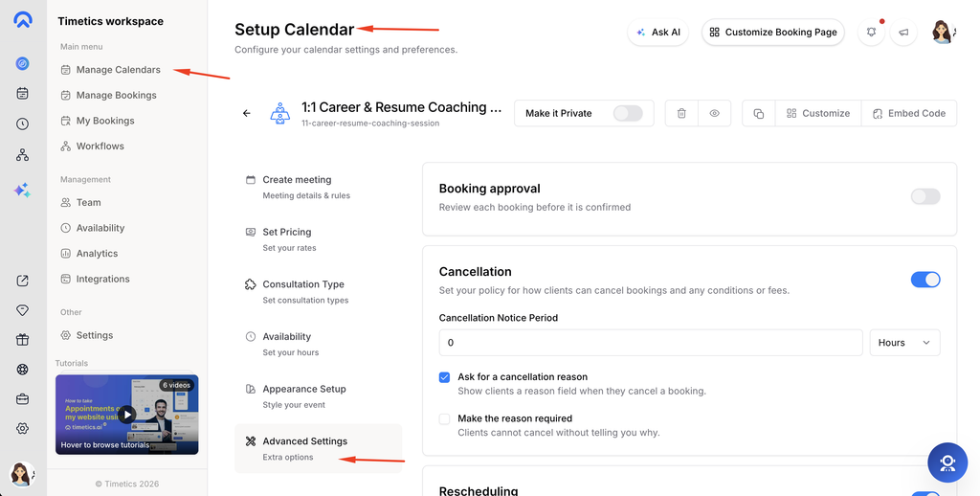This screenshot has width=980, height=496.
Task: Click the gift icon in left rail
Action: click(23, 340)
